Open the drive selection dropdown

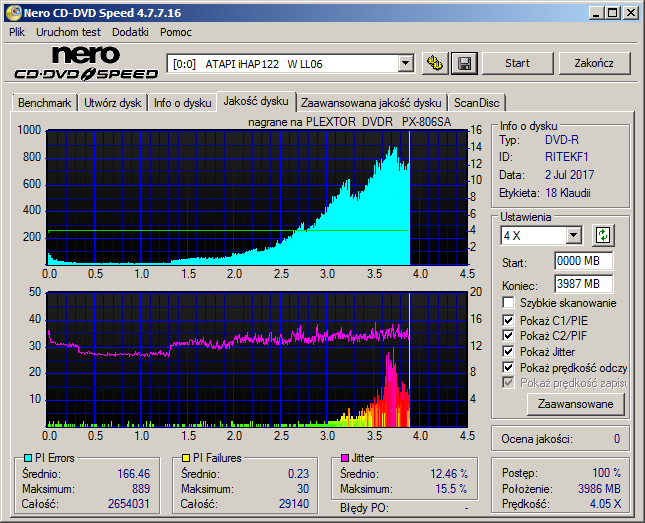406,64
